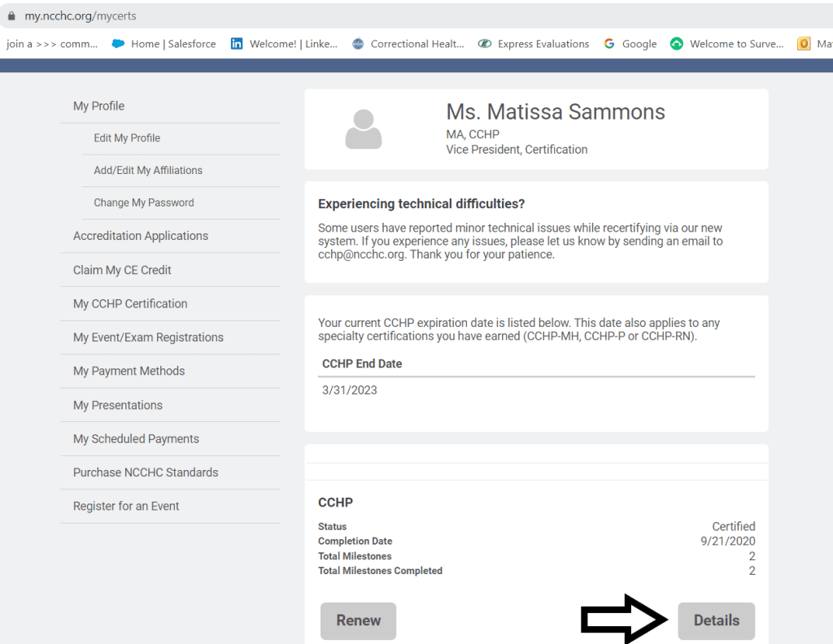Viewport: 833px width, 644px height.
Task: Open Purchase NCCHC Standards link
Action: (146, 472)
